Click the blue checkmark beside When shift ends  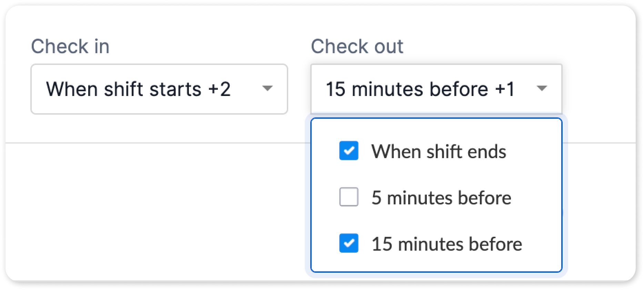pyautogui.click(x=349, y=151)
